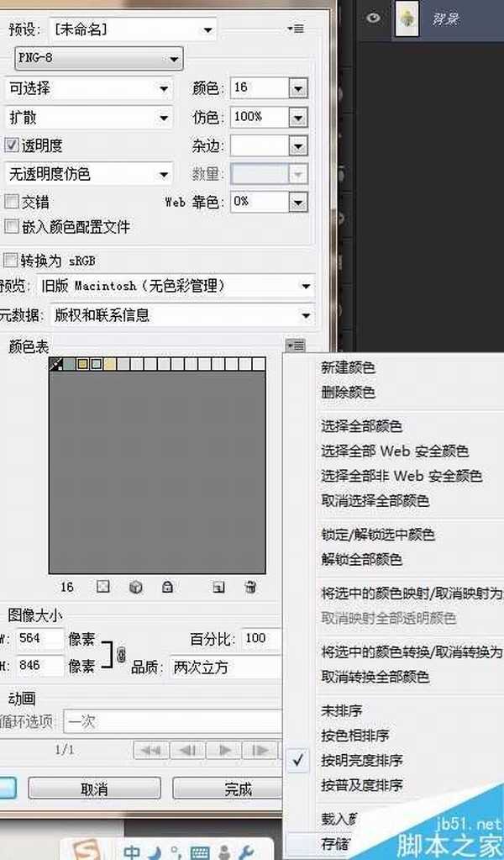The width and height of the screenshot is (504, 860).
Task: Open the 扩散 dither method dropdown
Action: click(x=88, y=117)
